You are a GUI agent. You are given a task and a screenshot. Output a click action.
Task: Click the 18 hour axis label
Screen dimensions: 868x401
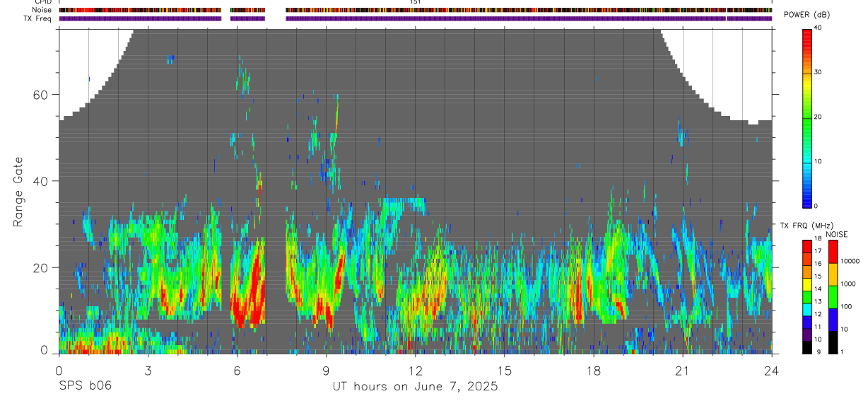tap(593, 371)
